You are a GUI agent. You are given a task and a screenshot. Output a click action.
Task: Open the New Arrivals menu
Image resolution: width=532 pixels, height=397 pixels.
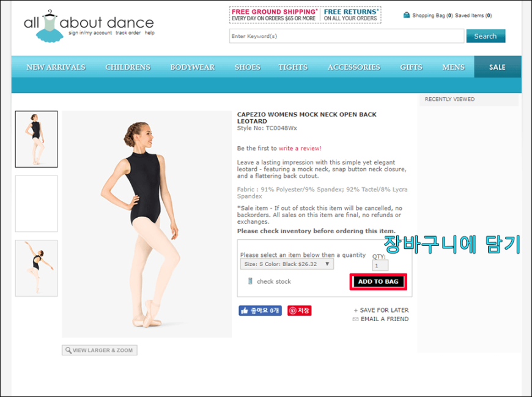point(56,67)
